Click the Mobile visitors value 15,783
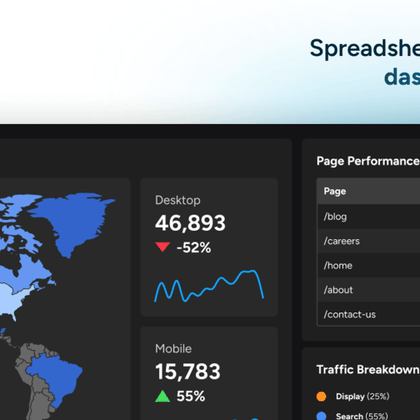 188,372
